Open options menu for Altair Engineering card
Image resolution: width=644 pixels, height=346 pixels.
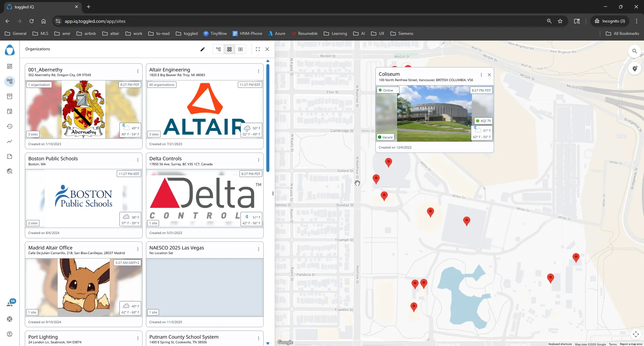(x=259, y=71)
